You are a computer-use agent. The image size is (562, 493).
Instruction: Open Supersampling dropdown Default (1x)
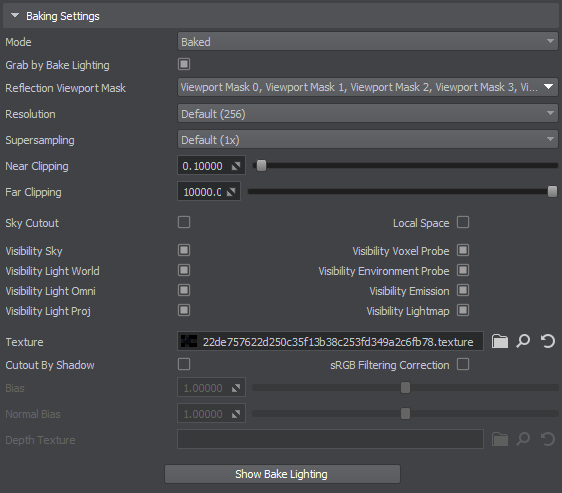pyautogui.click(x=367, y=140)
